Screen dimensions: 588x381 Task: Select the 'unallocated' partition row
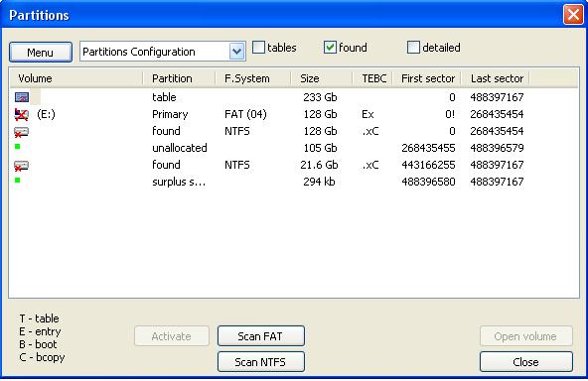coord(294,148)
